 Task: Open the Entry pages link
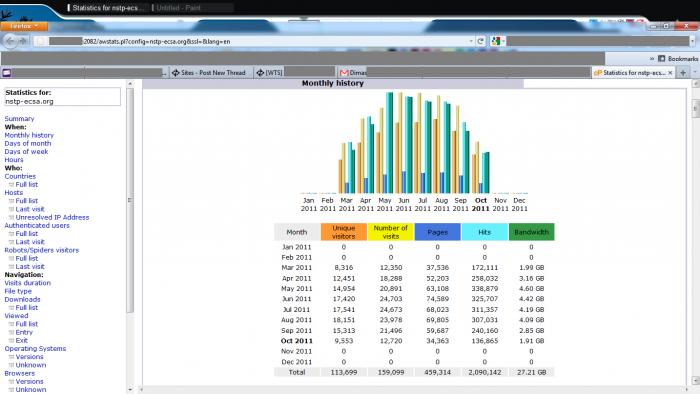[x=24, y=332]
